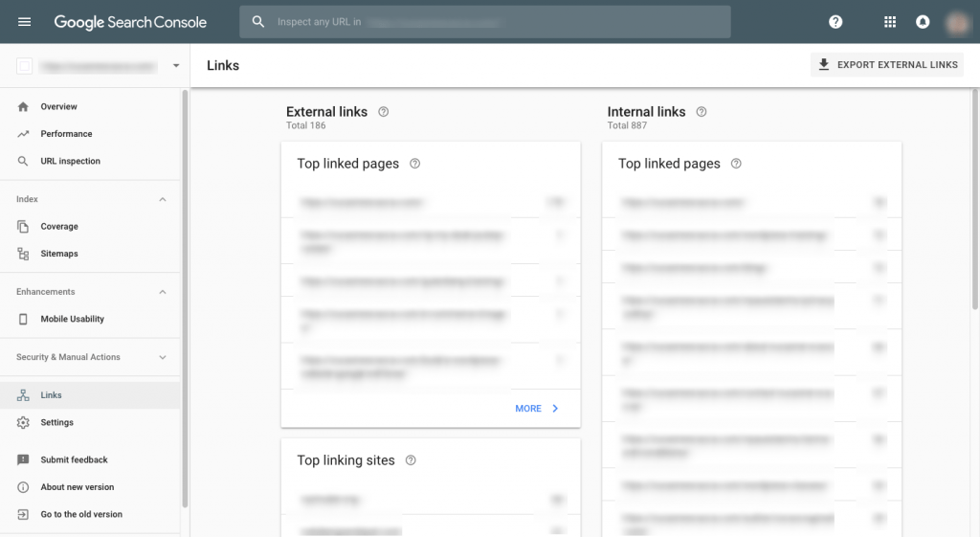Click the MORE chevron arrow

[x=555, y=408]
